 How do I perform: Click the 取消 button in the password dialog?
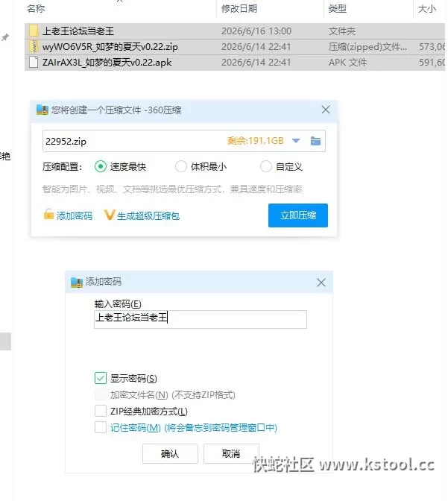coord(231,453)
